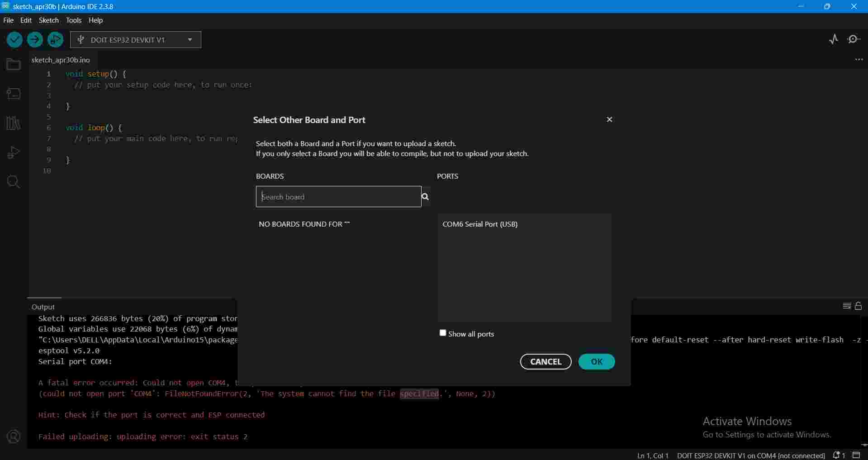Toggle the output lock scroll icon
The height and width of the screenshot is (460, 868).
click(x=859, y=306)
